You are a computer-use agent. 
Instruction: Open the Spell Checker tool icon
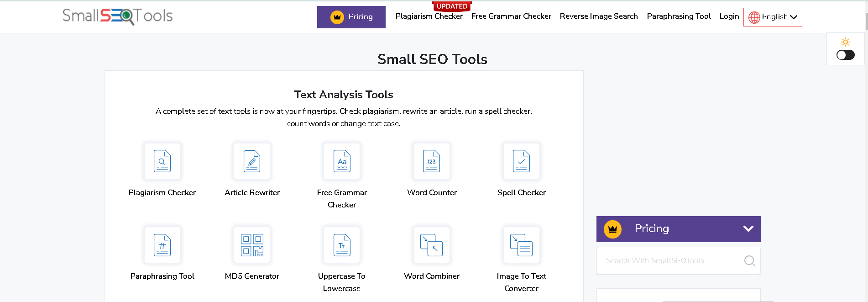tap(522, 161)
